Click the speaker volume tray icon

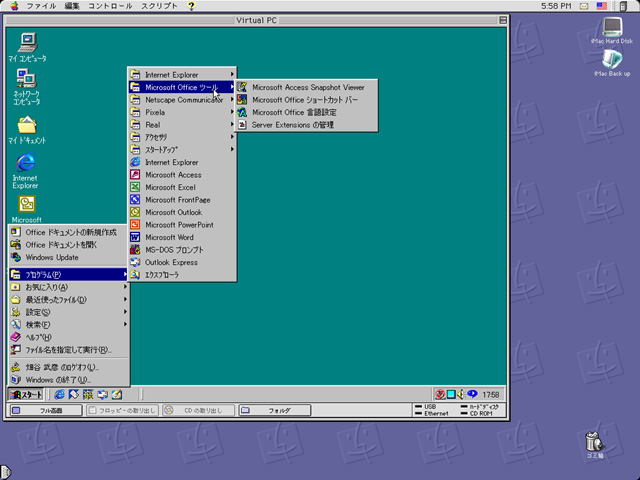click(x=460, y=394)
